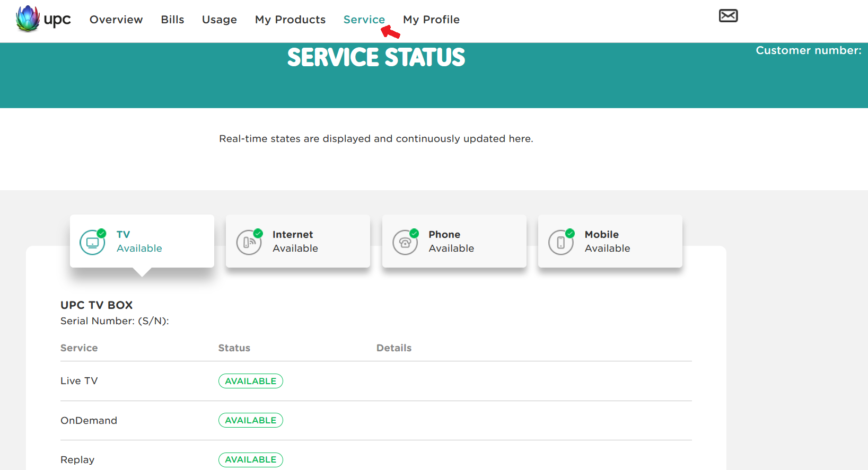
Task: Click the Serial Number (S/N) text
Action: (x=115, y=321)
